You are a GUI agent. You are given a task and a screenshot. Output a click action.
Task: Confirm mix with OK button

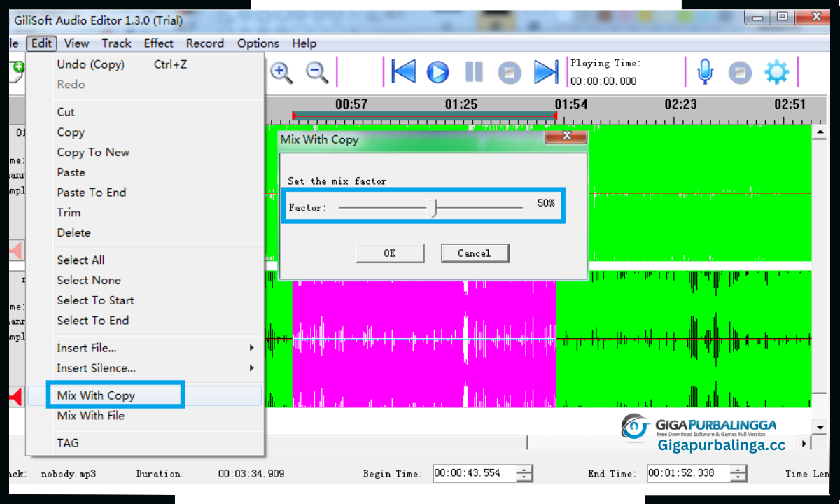click(x=390, y=253)
